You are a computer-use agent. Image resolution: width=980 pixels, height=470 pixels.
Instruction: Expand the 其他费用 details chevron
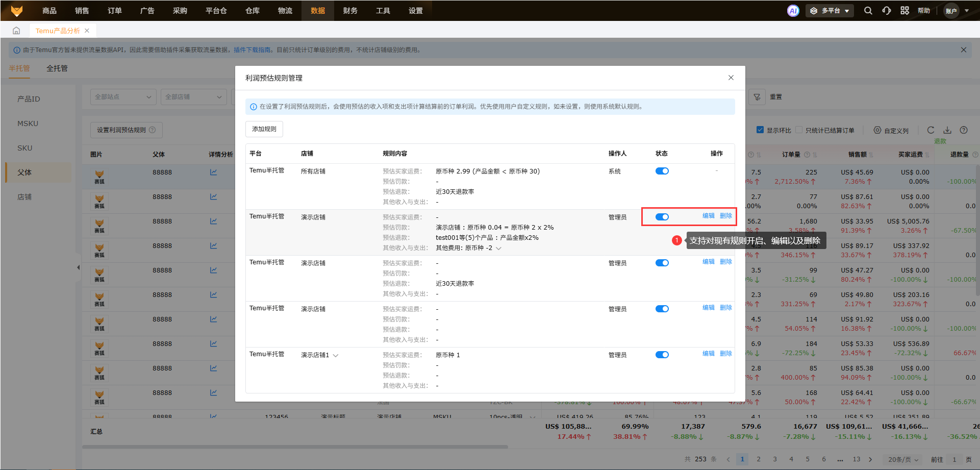(498, 249)
